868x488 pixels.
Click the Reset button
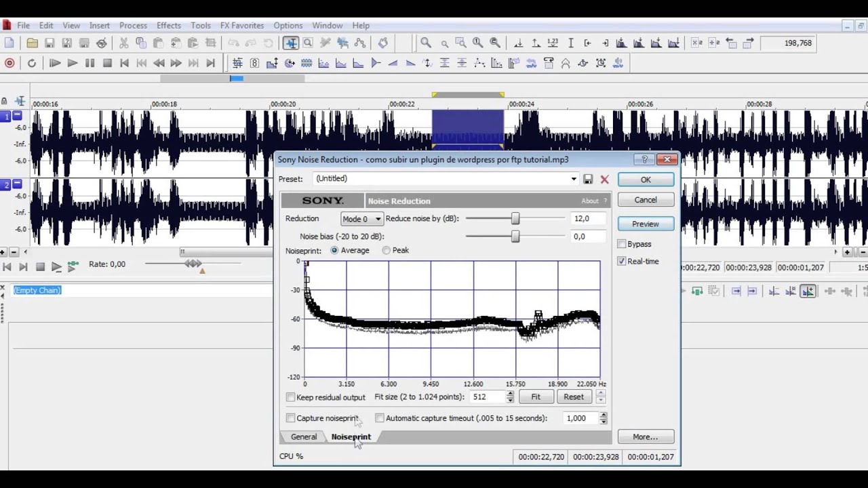click(x=574, y=397)
